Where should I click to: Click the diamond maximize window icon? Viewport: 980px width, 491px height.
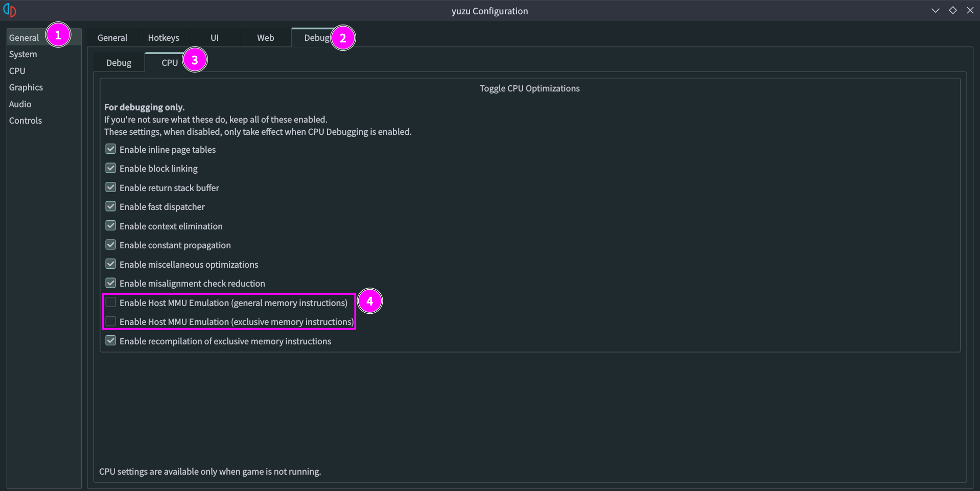[x=952, y=11]
